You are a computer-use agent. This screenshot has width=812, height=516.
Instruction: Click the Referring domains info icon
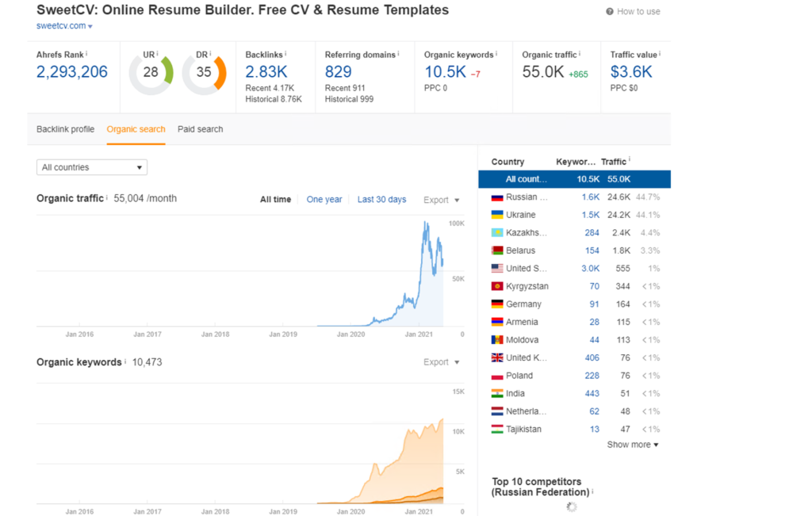tap(398, 53)
